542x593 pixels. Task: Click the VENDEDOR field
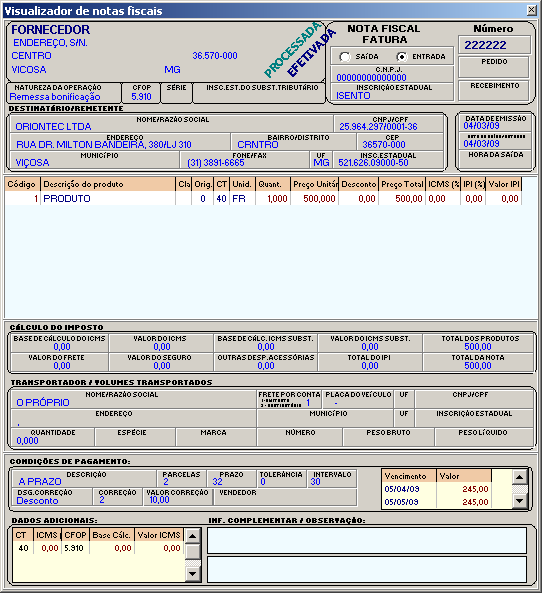285,497
